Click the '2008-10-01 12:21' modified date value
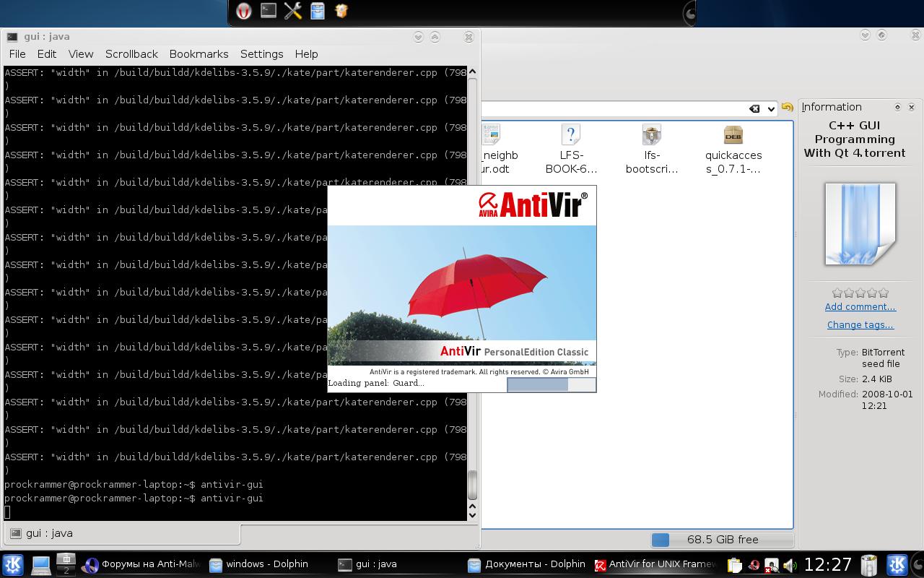924x578 pixels. (887, 400)
